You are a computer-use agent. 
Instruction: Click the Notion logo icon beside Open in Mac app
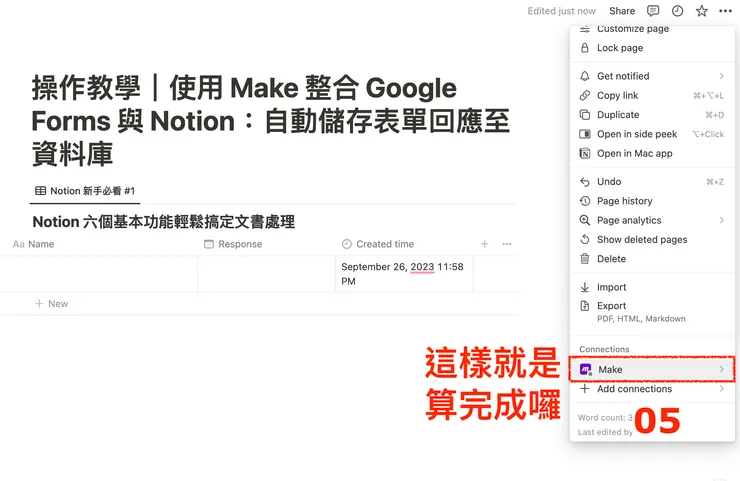585,153
